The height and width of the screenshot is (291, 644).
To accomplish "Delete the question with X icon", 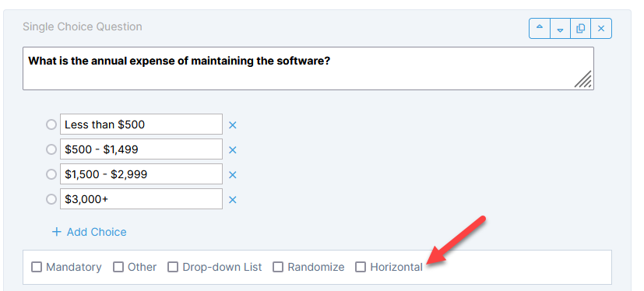I will click(x=601, y=28).
